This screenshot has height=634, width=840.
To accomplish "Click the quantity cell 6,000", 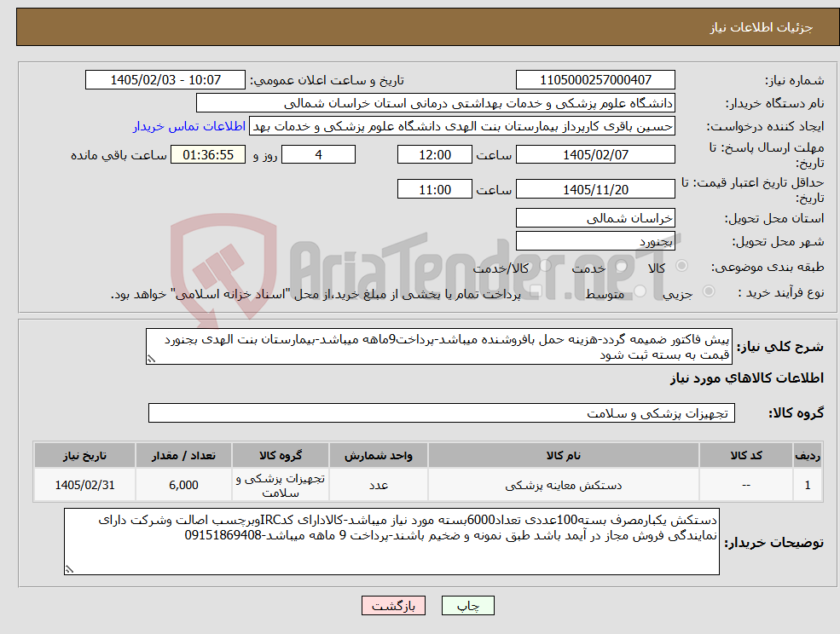I will pyautogui.click(x=183, y=485).
